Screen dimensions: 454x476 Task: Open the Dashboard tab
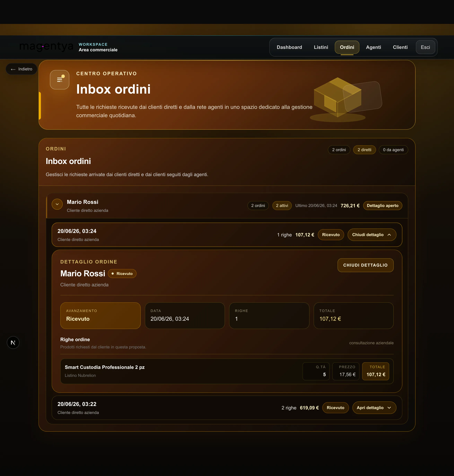(289, 47)
